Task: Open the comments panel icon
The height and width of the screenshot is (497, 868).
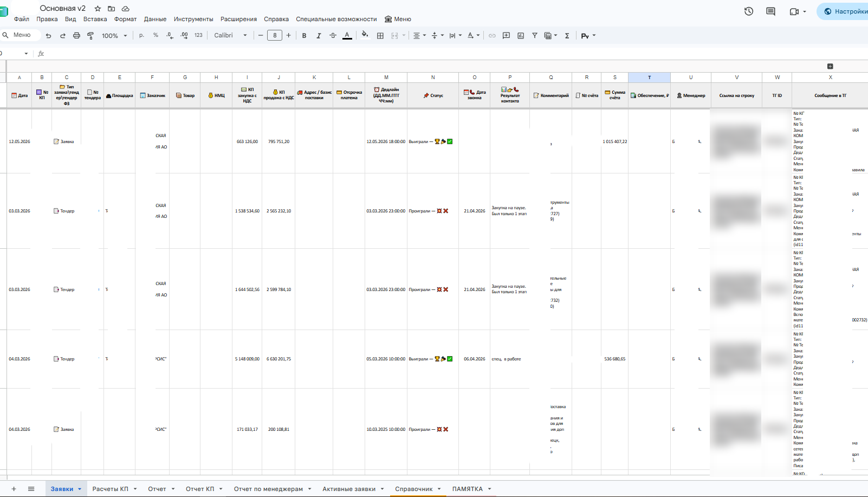Action: tap(770, 11)
